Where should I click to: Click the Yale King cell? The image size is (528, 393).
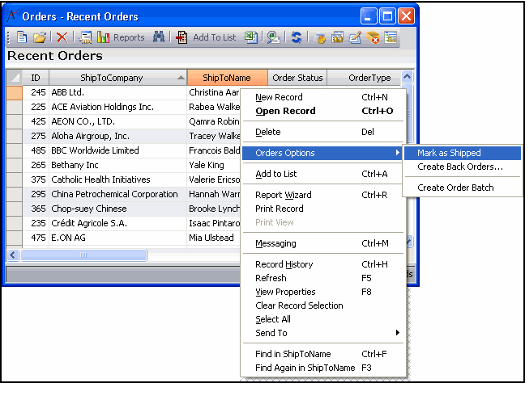214,165
